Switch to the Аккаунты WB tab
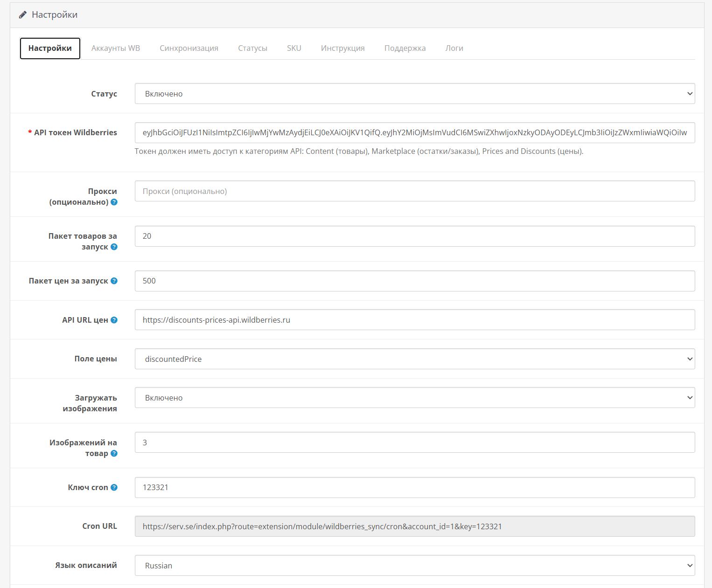The image size is (712, 588). 116,48
